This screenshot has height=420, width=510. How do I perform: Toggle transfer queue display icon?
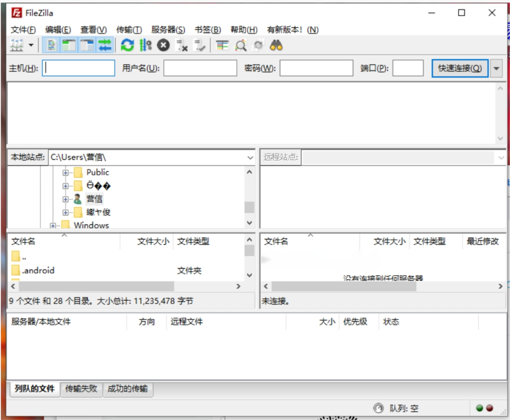(x=105, y=46)
